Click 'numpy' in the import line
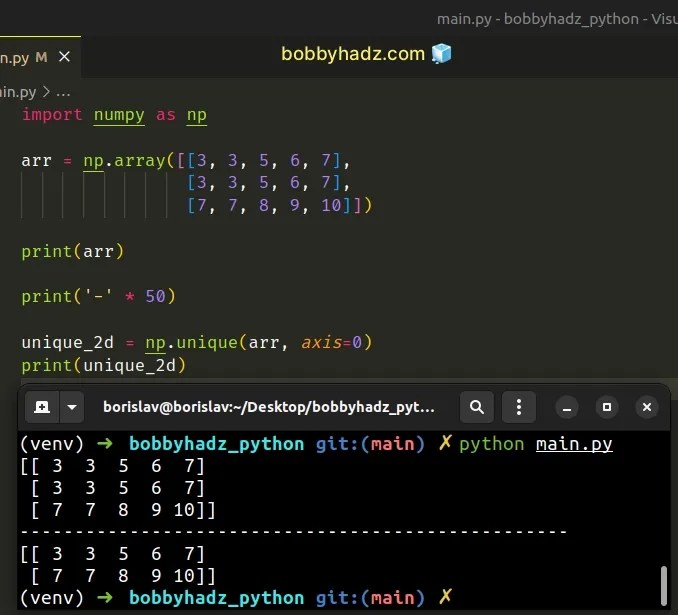Image resolution: width=678 pixels, height=615 pixels. coord(119,115)
